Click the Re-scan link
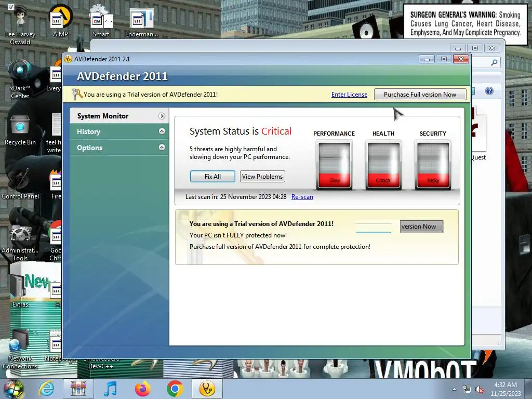The height and width of the screenshot is (399, 532). (x=302, y=197)
